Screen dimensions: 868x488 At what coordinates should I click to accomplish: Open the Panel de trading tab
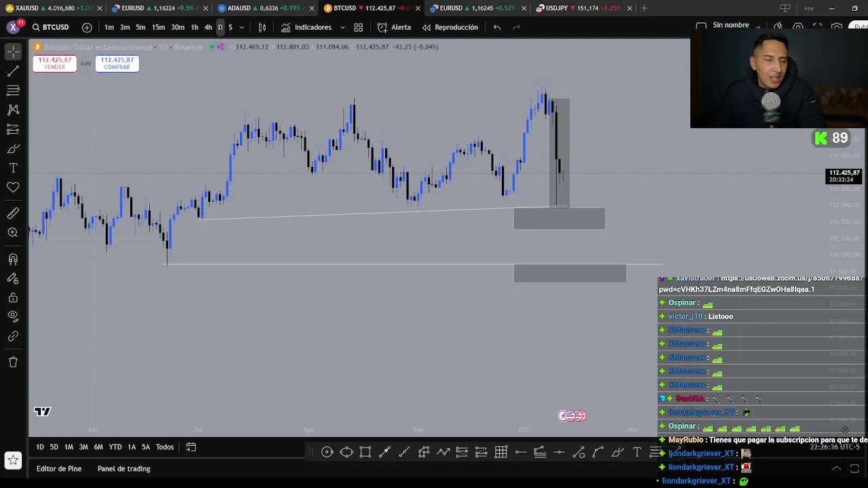click(x=123, y=468)
